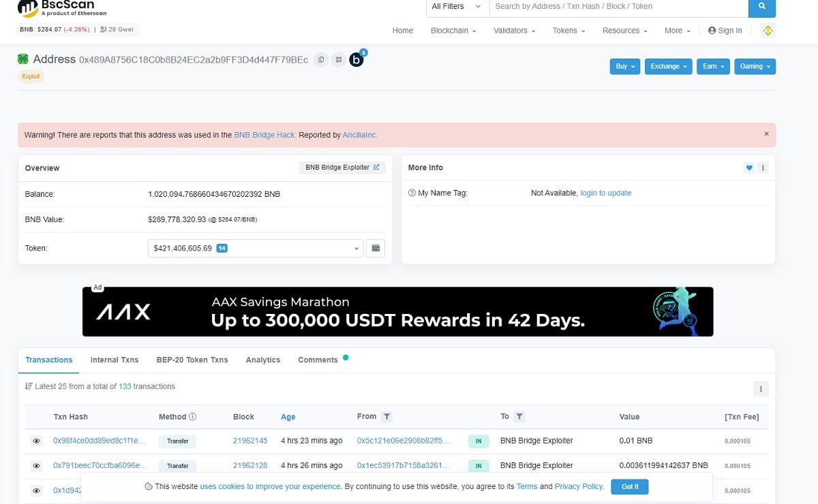Open sender address 0x1ec53917b7158a3261

point(404,465)
